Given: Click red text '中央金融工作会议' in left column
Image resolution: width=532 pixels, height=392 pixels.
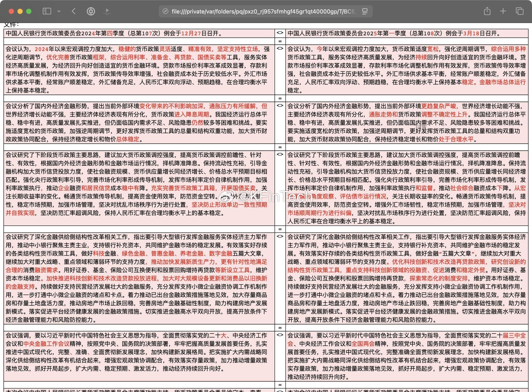Looking at the screenshot, I should coord(46,344).
